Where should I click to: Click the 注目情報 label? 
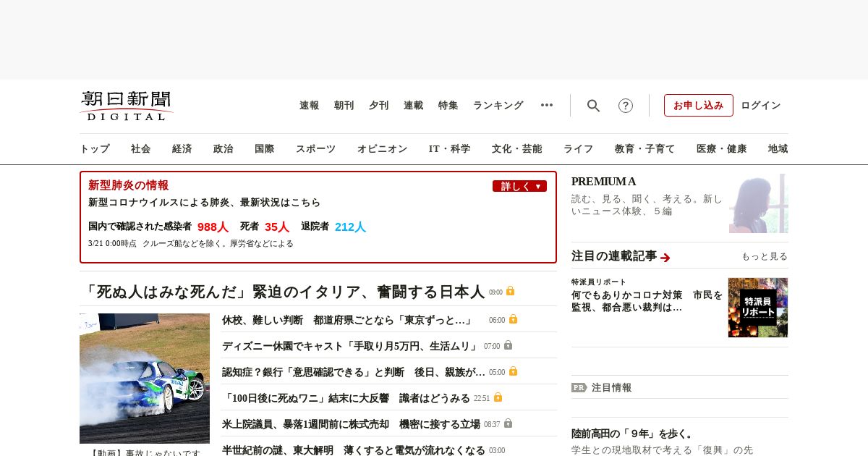(612, 387)
